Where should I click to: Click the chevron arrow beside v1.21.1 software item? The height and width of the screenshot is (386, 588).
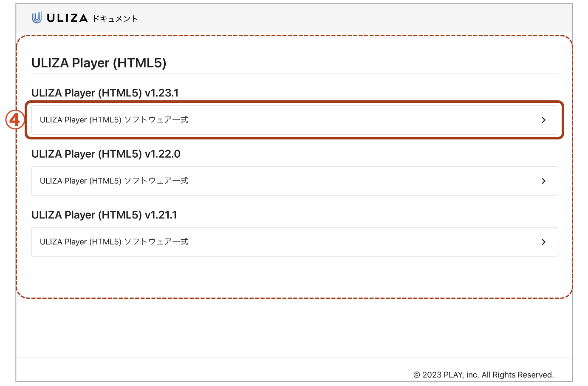(544, 242)
